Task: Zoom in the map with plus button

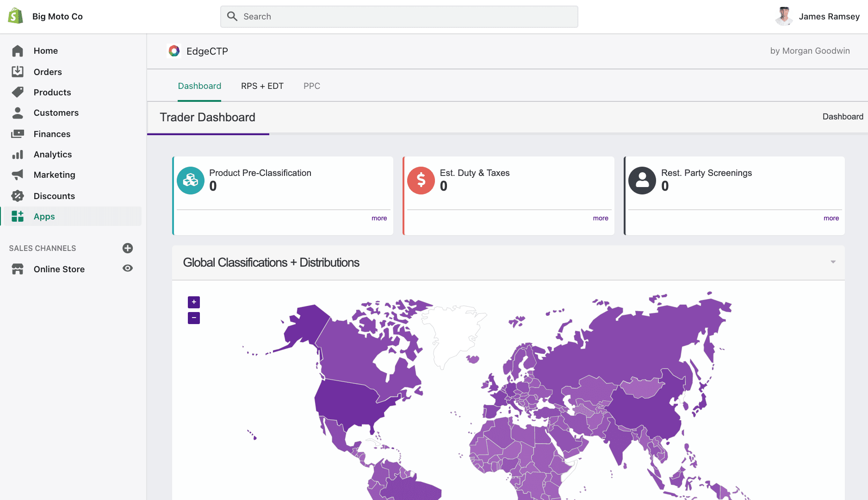Action: (194, 302)
